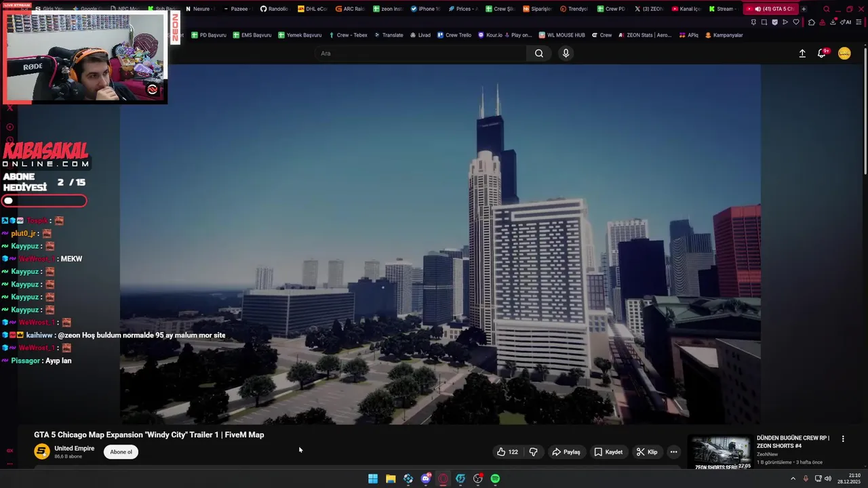868x488 pixels.
Task: Click the Abone ol subscribe button
Action: click(121, 452)
